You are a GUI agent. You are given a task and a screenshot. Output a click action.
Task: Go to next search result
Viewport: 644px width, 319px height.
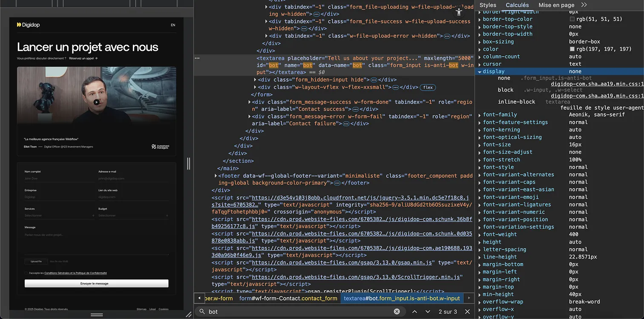[x=428, y=312]
